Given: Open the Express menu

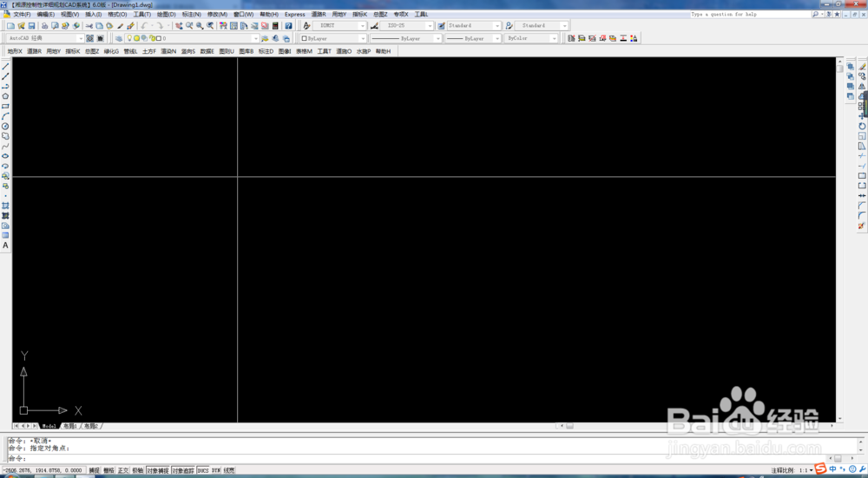Looking at the screenshot, I should click(x=294, y=15).
